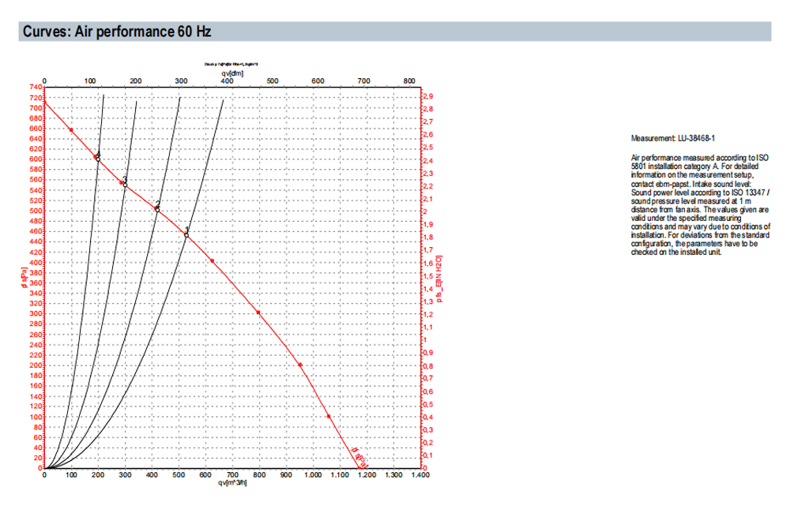
Task: Click "600" on the bottom m³/h axis
Action: point(205,475)
